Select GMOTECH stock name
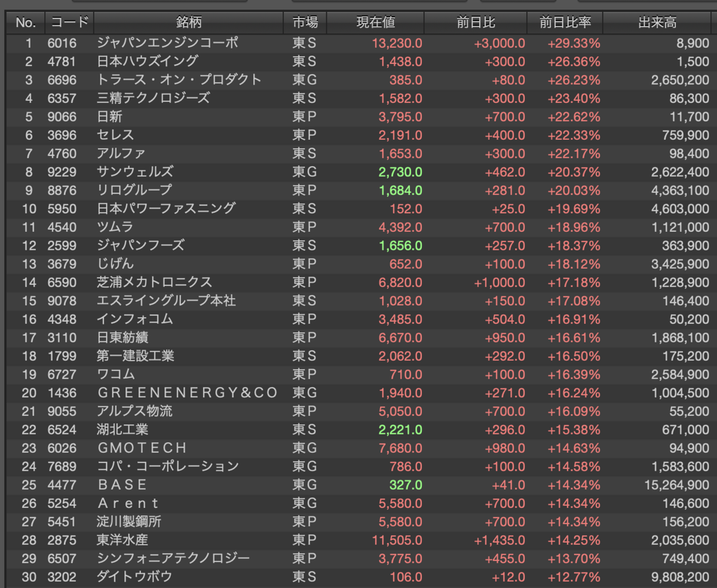The width and height of the screenshot is (717, 588). pyautogui.click(x=142, y=448)
